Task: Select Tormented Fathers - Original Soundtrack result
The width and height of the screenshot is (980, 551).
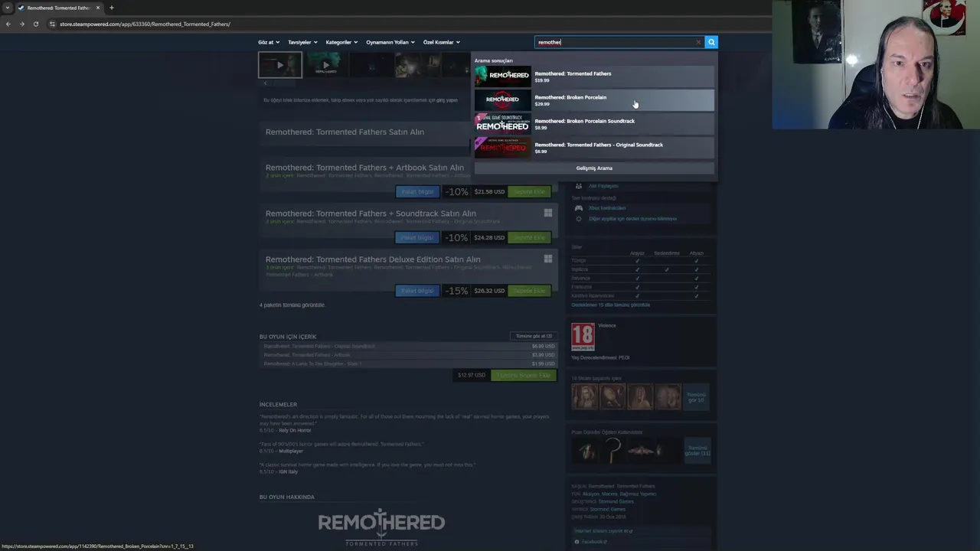Action: coord(594,148)
